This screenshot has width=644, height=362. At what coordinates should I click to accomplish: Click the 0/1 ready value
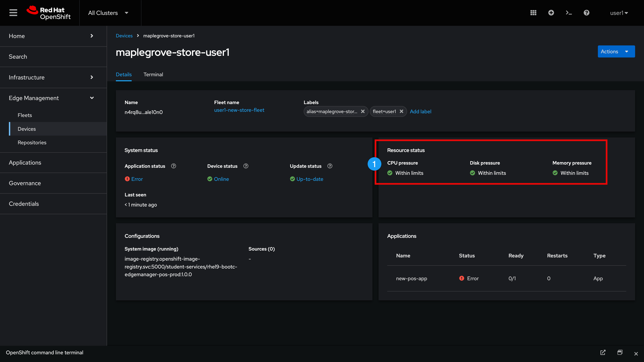click(x=512, y=278)
